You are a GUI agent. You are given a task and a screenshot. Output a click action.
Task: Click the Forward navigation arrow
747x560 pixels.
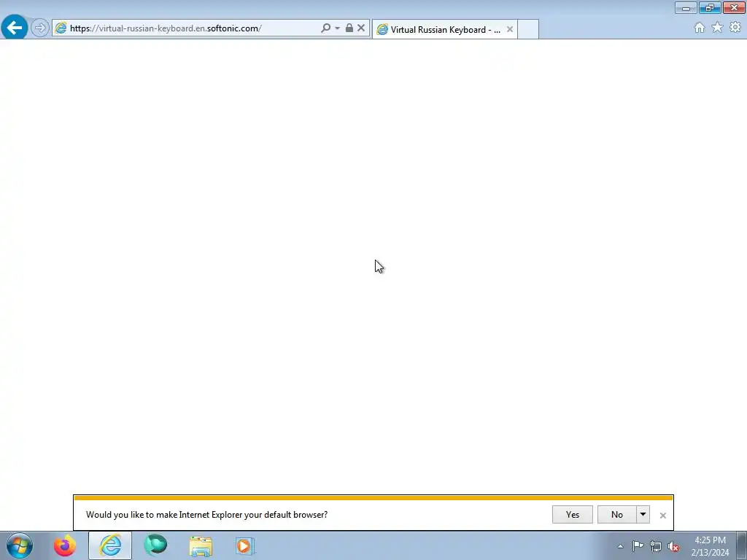(x=40, y=28)
